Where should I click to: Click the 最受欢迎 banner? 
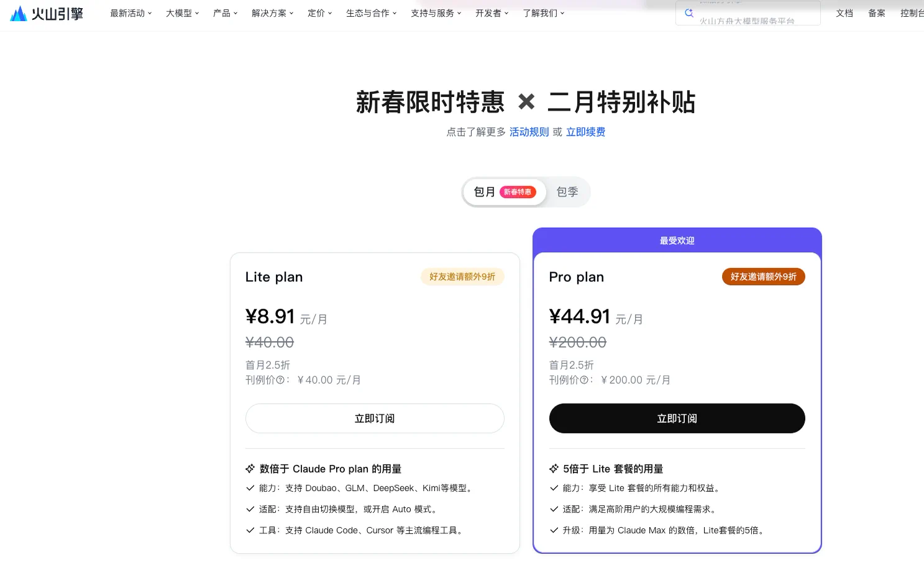click(x=677, y=240)
